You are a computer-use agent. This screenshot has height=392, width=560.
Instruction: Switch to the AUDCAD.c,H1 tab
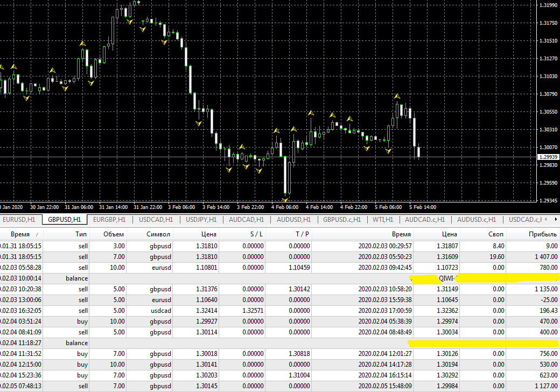click(425, 220)
